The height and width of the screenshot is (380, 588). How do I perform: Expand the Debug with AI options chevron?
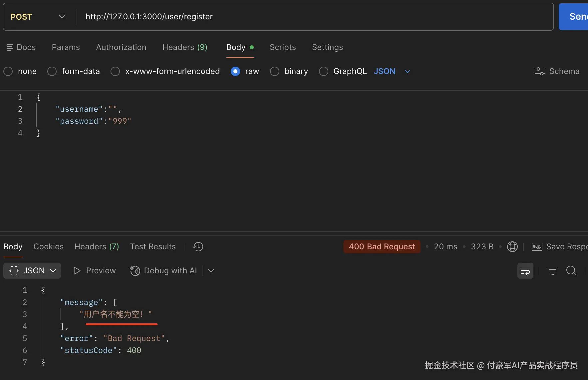(211, 271)
